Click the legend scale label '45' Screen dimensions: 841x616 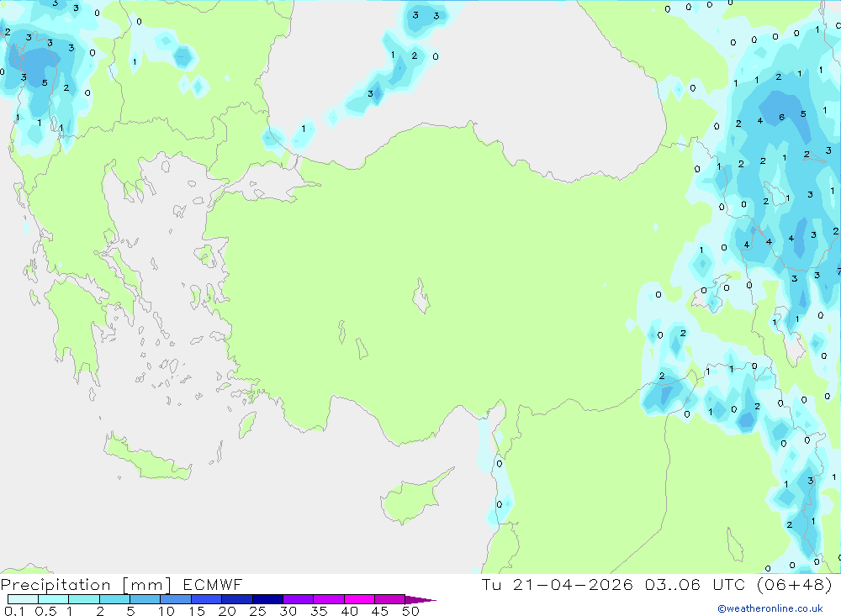pos(380,611)
